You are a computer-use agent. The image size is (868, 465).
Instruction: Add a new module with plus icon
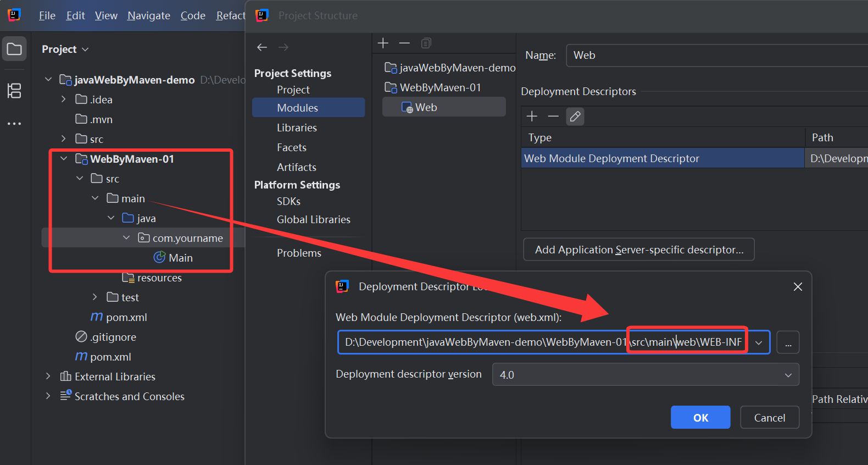point(383,43)
